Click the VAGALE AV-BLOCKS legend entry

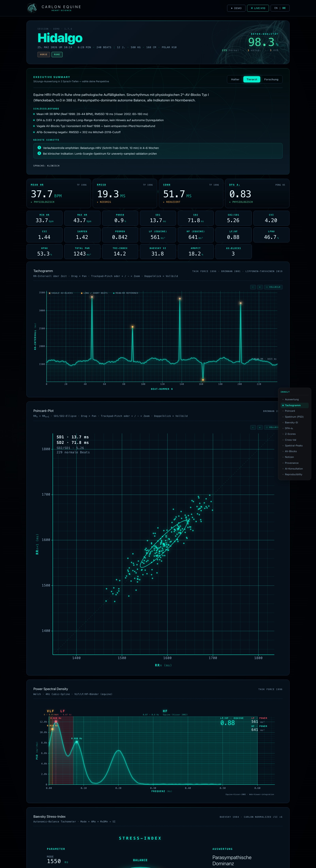click(x=61, y=293)
